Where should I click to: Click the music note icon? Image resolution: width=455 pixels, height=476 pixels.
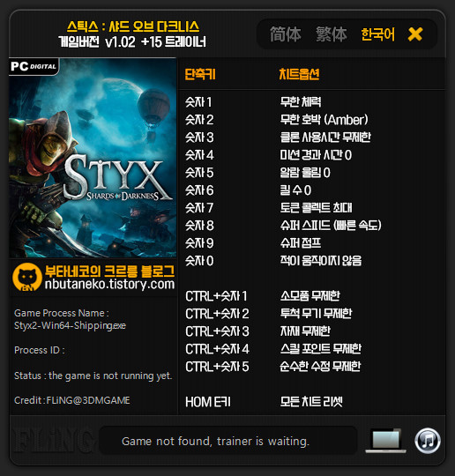(x=428, y=441)
